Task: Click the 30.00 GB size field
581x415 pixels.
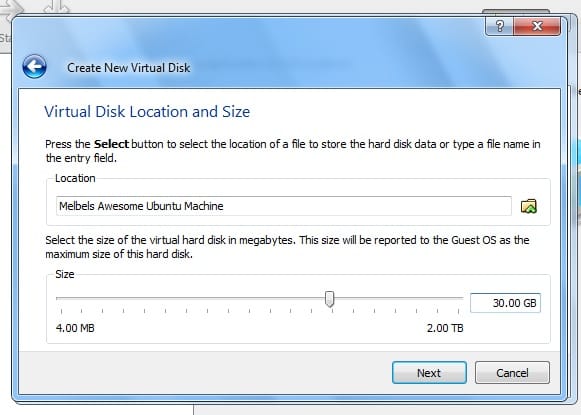Action: pyautogui.click(x=505, y=303)
